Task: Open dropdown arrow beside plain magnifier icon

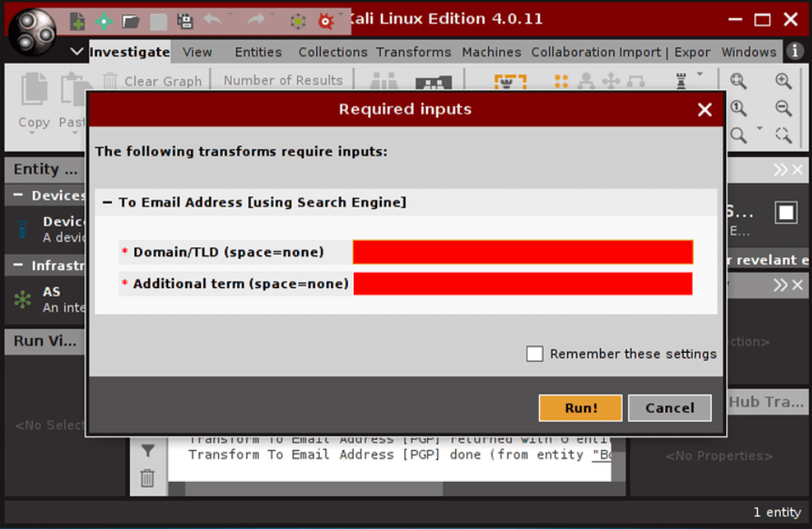Action: coord(760,128)
